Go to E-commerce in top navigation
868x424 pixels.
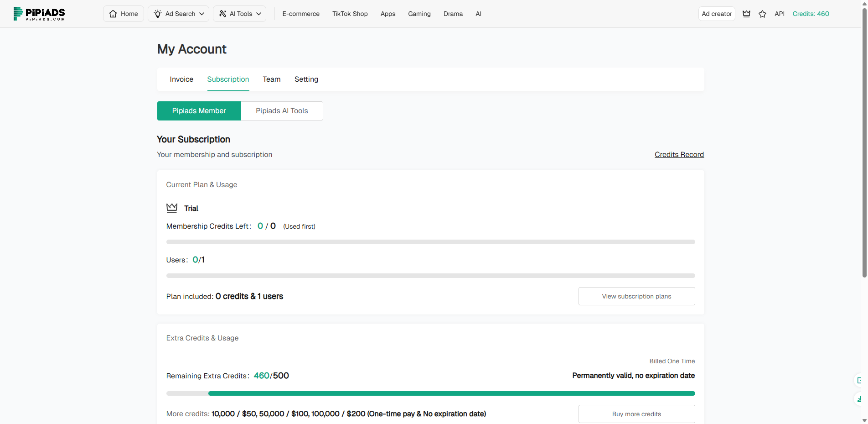click(x=301, y=14)
